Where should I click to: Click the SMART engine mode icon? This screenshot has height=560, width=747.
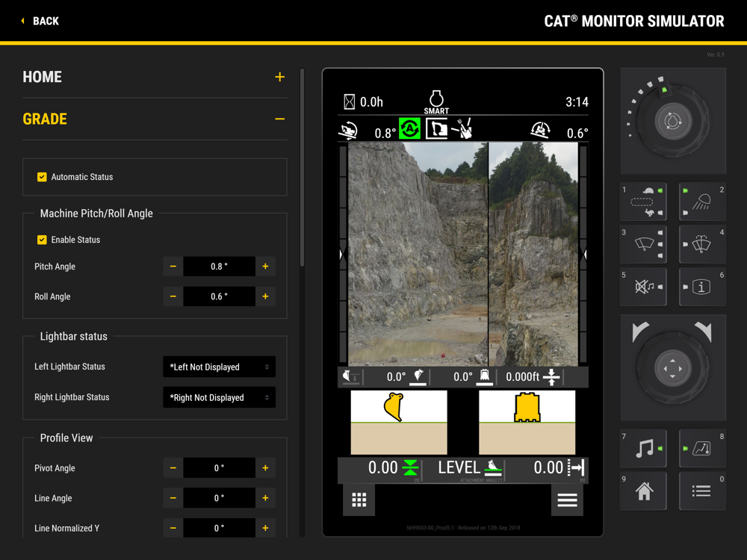tap(436, 102)
